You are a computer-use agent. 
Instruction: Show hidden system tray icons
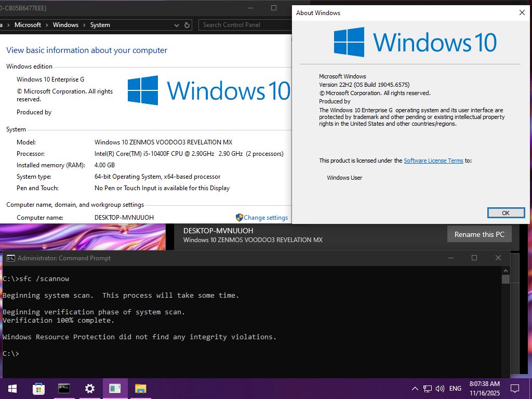point(415,389)
